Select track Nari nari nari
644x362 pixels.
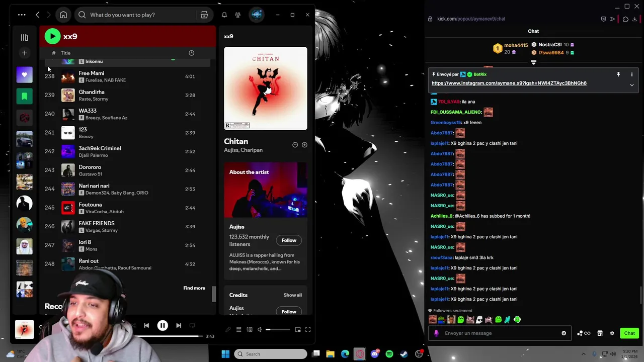[126, 189]
